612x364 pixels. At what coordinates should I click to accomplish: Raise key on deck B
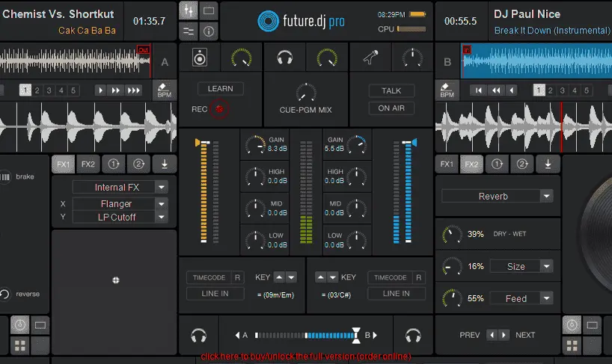click(320, 277)
